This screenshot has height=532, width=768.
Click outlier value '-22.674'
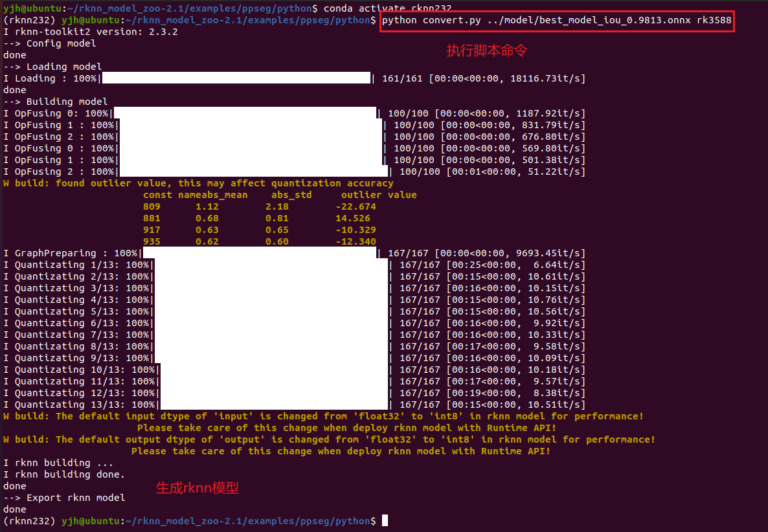click(356, 206)
